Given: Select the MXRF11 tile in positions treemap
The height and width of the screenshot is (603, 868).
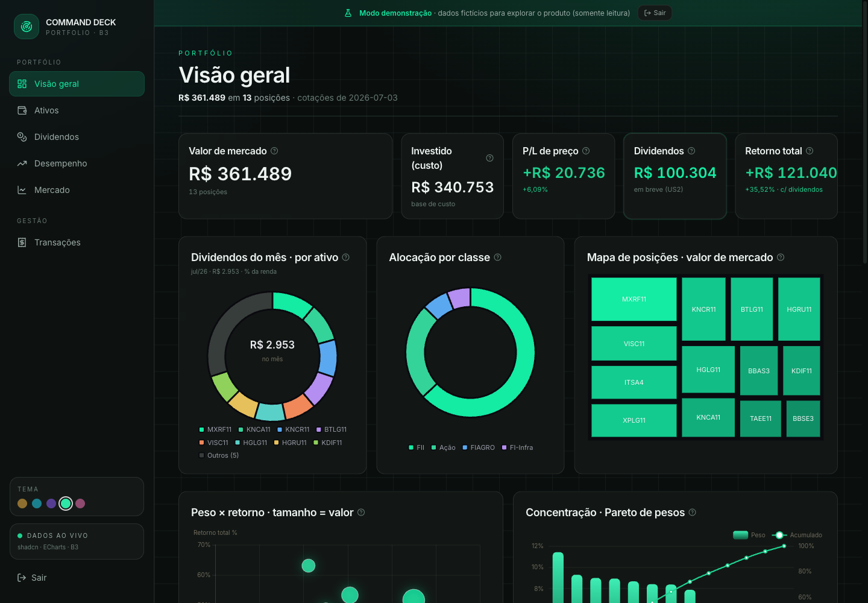Looking at the screenshot, I should click(634, 299).
